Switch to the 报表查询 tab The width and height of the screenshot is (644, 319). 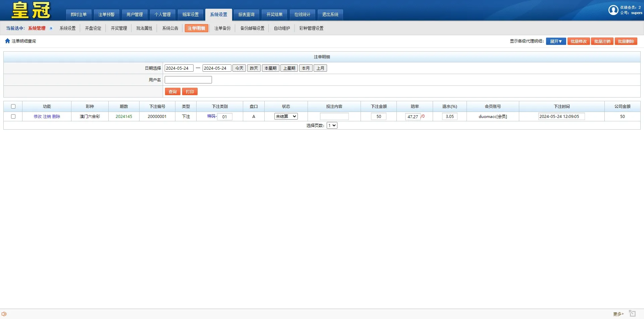[x=247, y=14]
